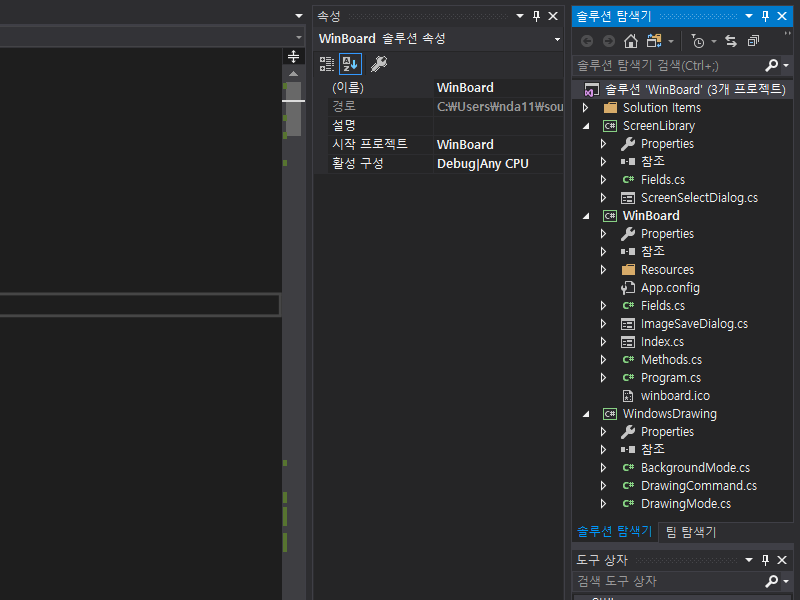Image resolution: width=800 pixels, height=600 pixels.
Task: Switch to the 솔루션 탐색기 tab
Action: (614, 531)
